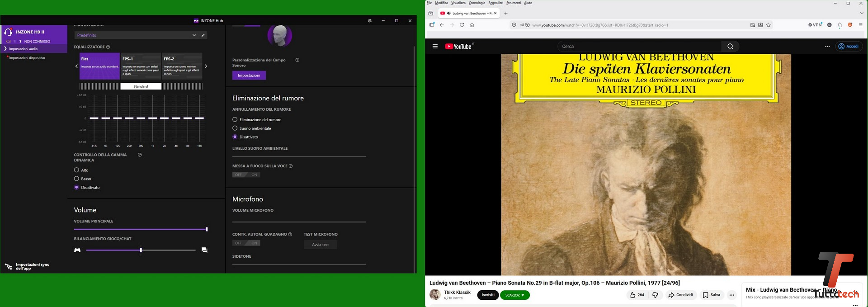Adjust game/chat balance slider handle
The image size is (868, 307).
click(x=141, y=250)
